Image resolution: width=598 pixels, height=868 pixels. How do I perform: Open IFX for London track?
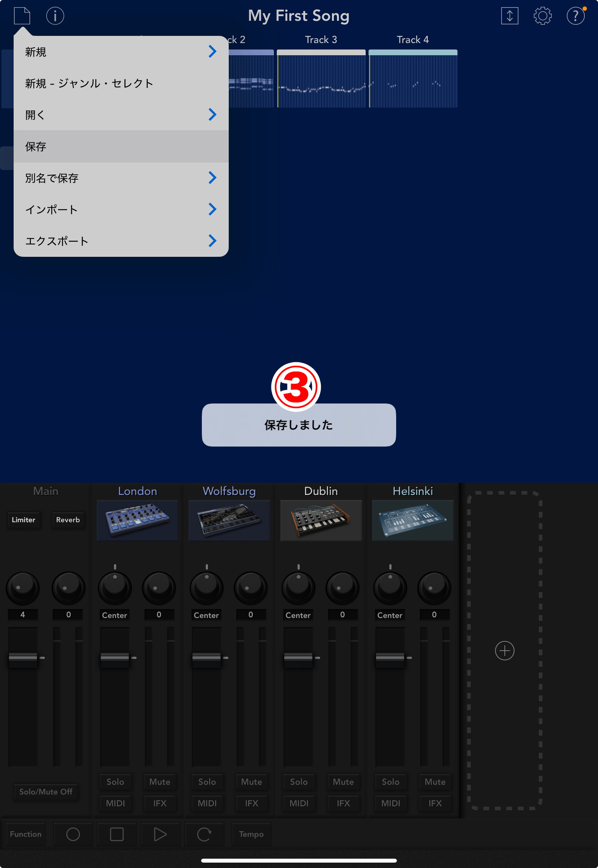point(160,803)
